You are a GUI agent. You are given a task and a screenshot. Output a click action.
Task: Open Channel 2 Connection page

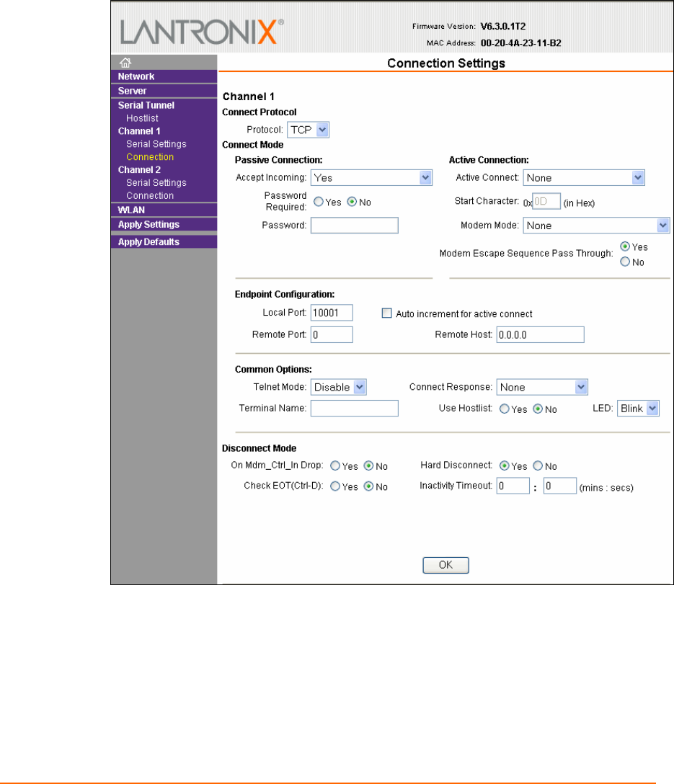(150, 196)
